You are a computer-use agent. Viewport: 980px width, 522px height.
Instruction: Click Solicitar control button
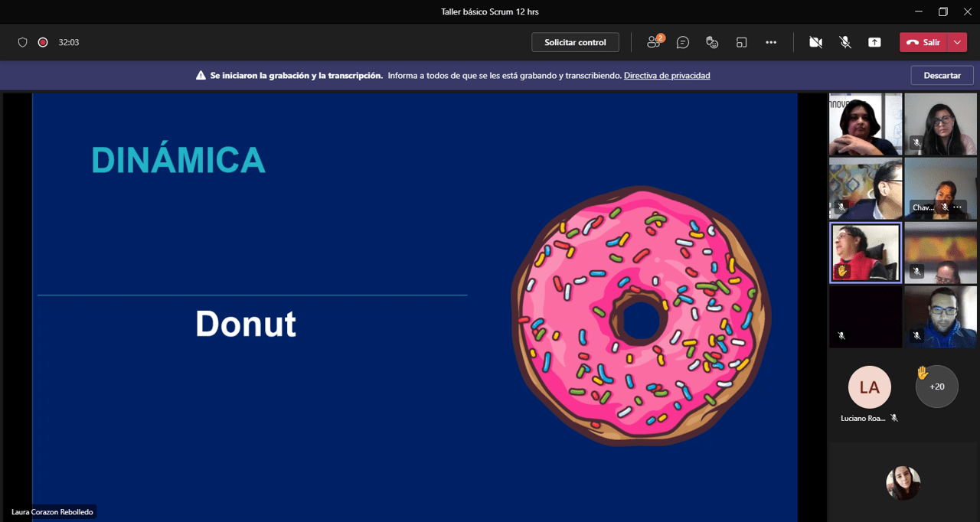575,43
